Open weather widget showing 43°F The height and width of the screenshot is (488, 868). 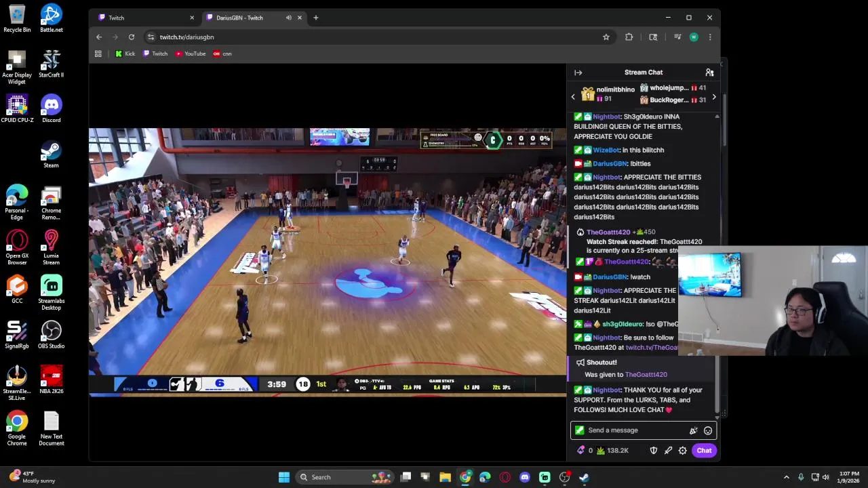[x=33, y=477]
